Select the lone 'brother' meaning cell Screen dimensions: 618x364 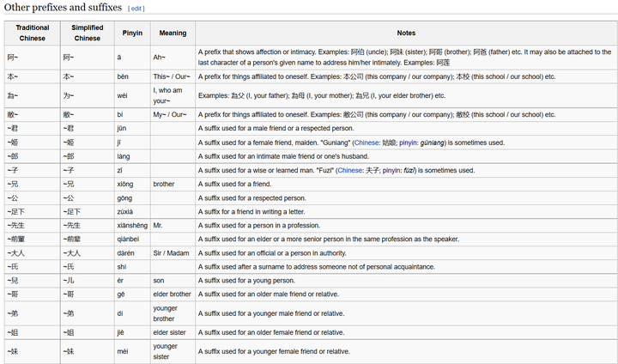click(x=173, y=185)
